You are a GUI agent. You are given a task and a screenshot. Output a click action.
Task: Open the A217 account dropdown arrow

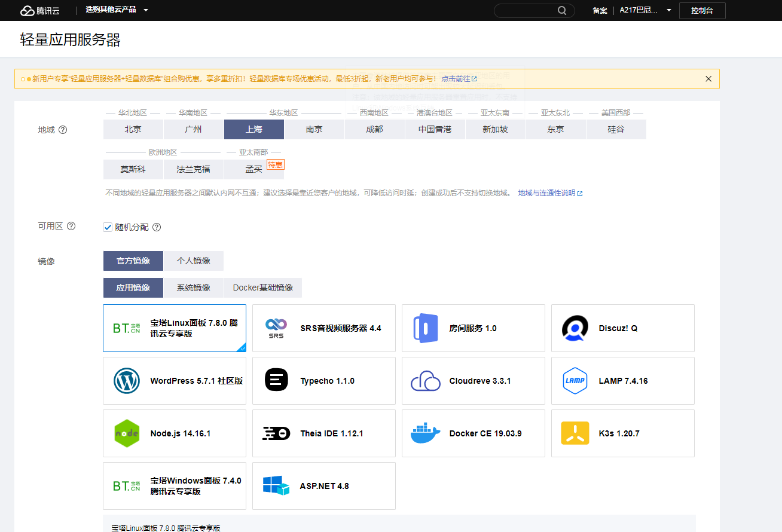tap(668, 10)
